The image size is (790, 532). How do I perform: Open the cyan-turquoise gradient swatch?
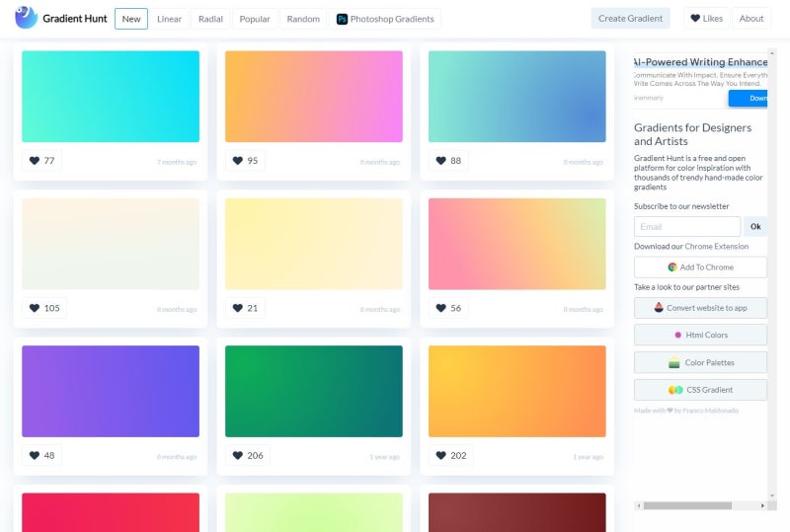pyautogui.click(x=111, y=96)
